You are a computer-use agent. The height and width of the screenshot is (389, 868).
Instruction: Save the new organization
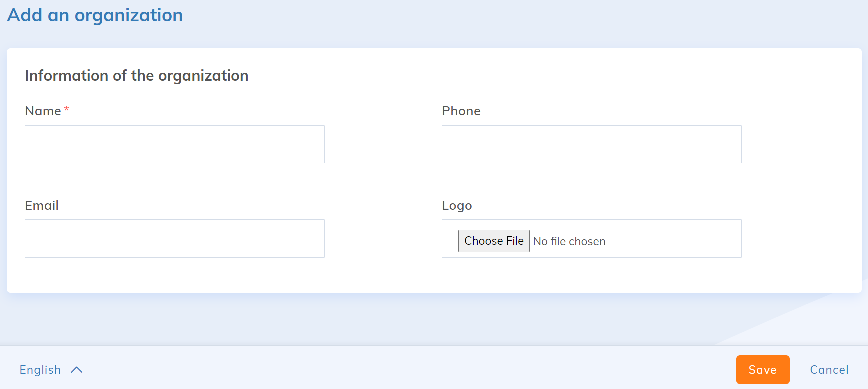pos(762,370)
